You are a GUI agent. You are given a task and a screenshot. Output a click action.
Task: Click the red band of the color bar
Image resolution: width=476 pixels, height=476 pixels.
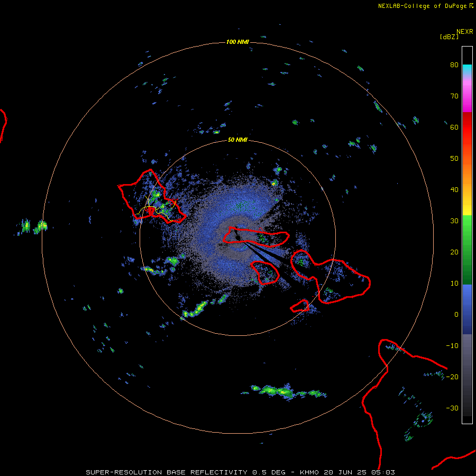click(467, 127)
